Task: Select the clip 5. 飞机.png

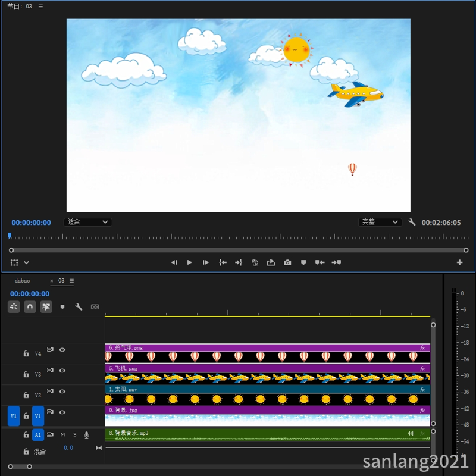Action: 267,374
